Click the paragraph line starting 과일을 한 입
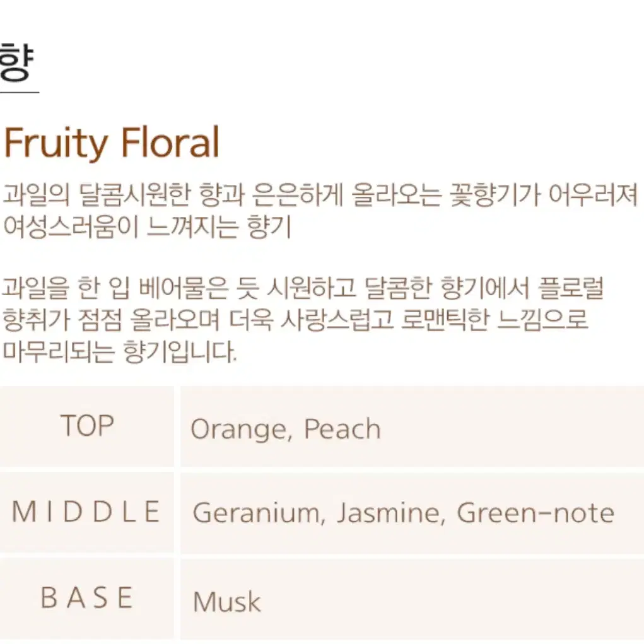The image size is (644, 644). tap(303, 288)
